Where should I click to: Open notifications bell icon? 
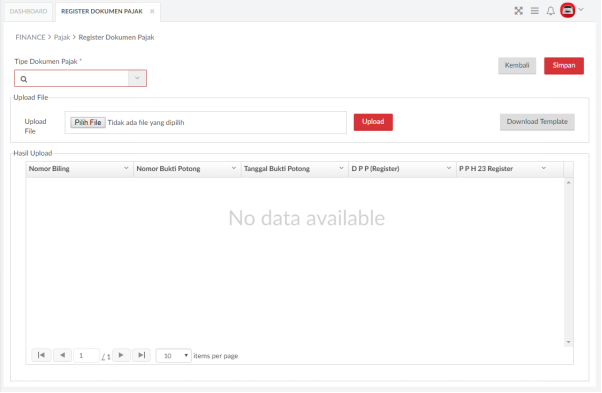(x=551, y=11)
